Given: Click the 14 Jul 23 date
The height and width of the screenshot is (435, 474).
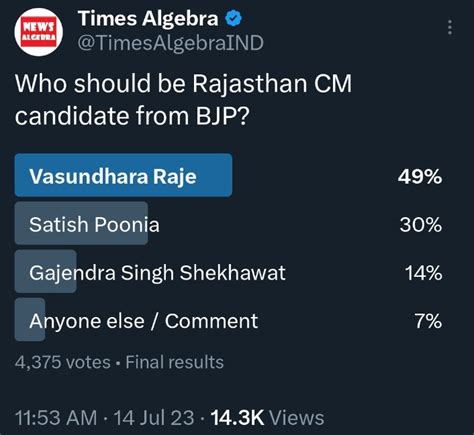Looking at the screenshot, I should [x=154, y=418].
